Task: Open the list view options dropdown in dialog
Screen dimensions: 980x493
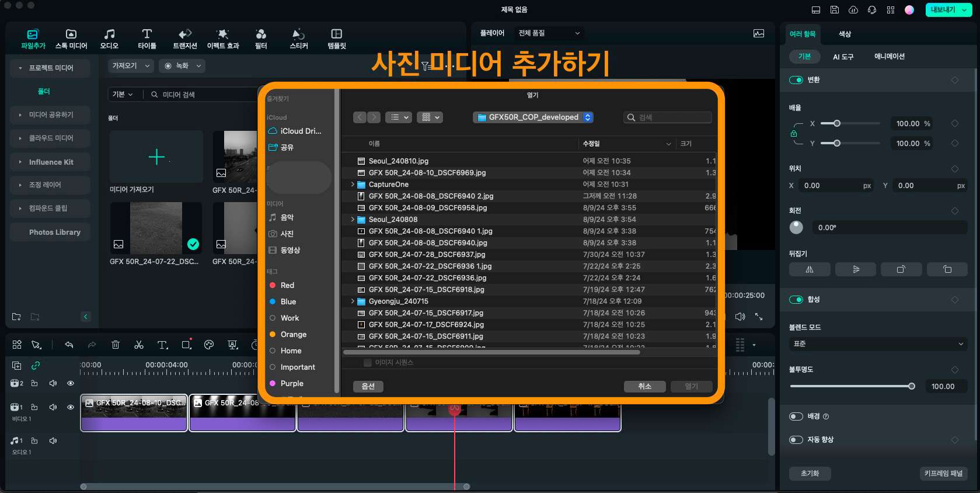Action: click(399, 117)
